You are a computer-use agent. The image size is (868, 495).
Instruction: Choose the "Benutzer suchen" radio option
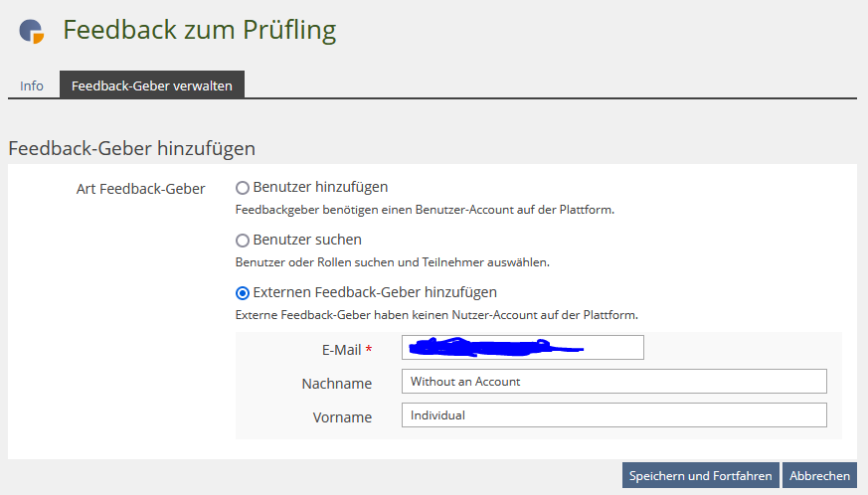[243, 241]
